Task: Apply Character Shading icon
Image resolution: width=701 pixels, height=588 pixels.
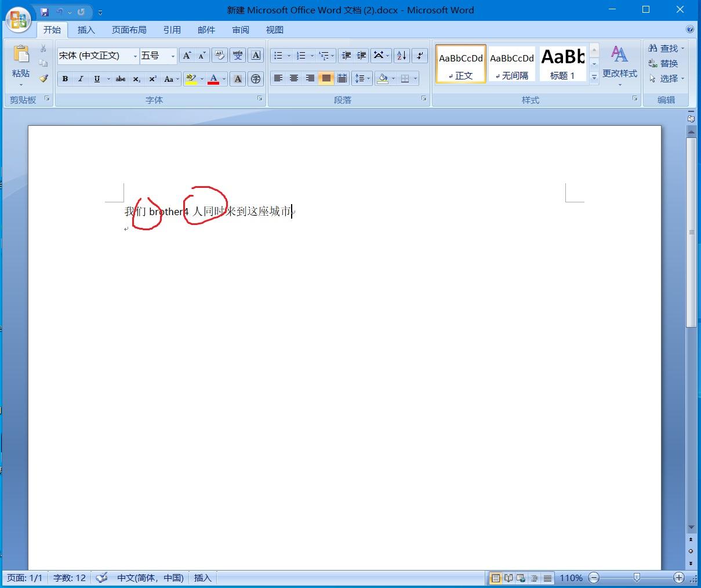Action: [x=238, y=79]
